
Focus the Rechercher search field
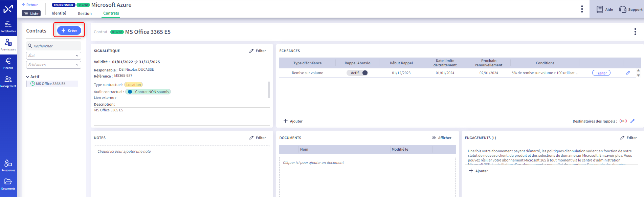53,46
